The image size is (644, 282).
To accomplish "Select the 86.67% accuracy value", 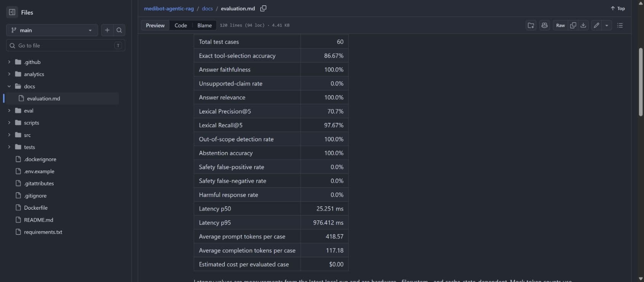I will point(334,56).
